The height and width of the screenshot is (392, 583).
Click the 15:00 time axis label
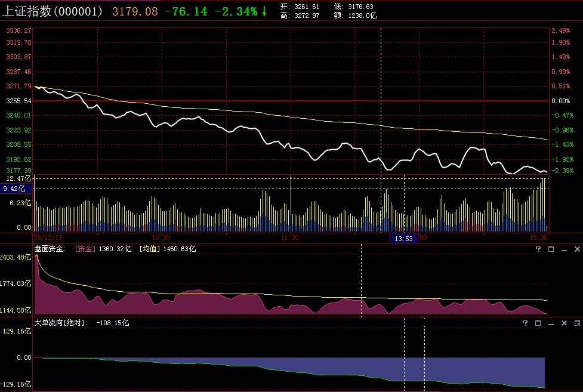tap(539, 237)
